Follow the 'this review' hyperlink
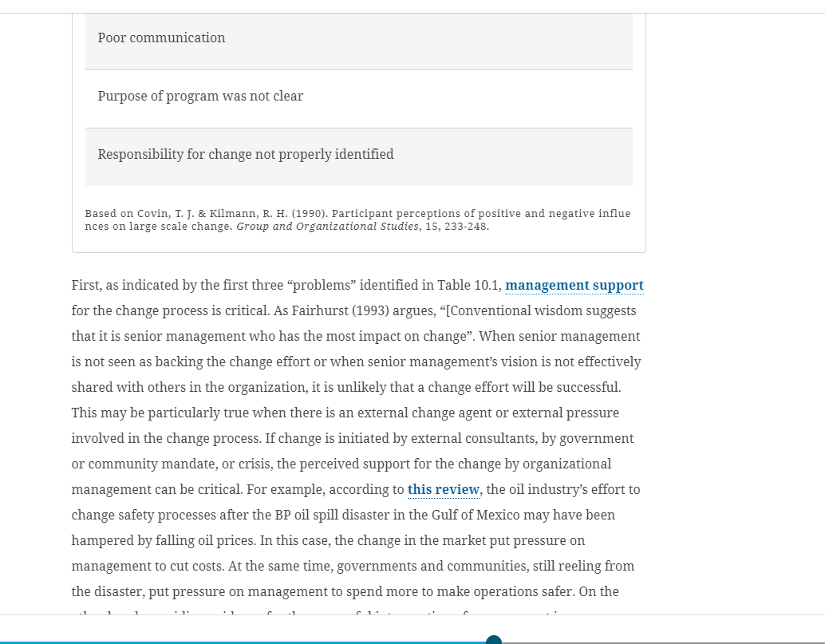 [444, 489]
